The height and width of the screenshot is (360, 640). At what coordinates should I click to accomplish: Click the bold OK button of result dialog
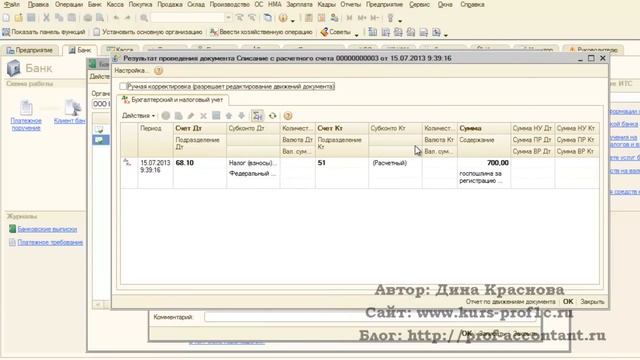tap(568, 302)
